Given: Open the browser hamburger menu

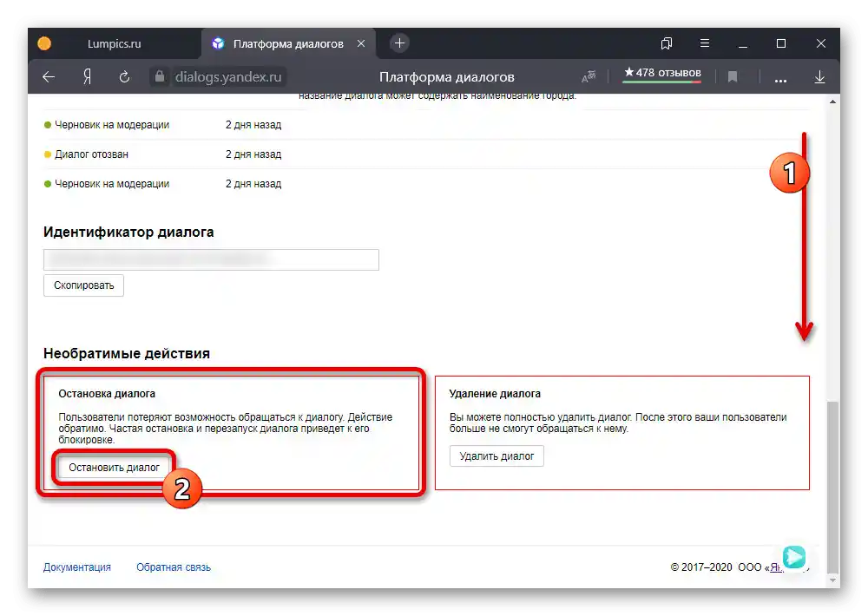Looking at the screenshot, I should click(x=705, y=43).
